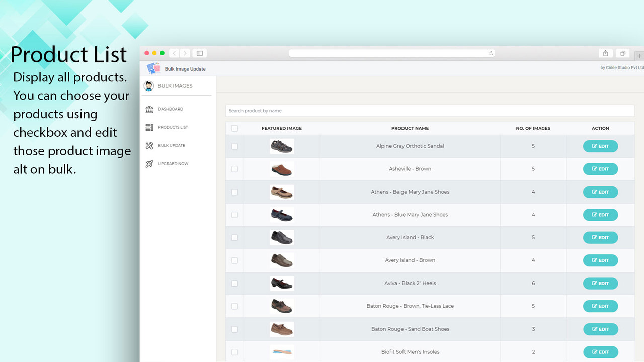
Task: Open the Products List menu item
Action: pos(173,127)
